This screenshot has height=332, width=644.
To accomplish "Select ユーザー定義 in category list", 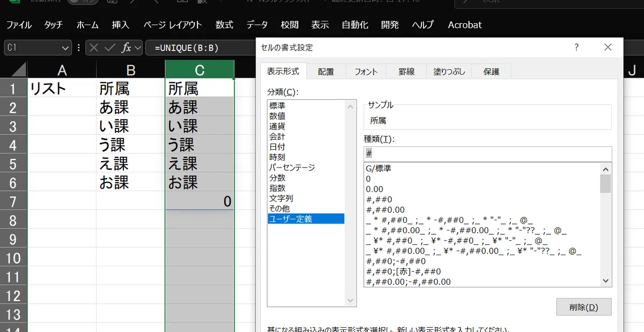I will 306,219.
